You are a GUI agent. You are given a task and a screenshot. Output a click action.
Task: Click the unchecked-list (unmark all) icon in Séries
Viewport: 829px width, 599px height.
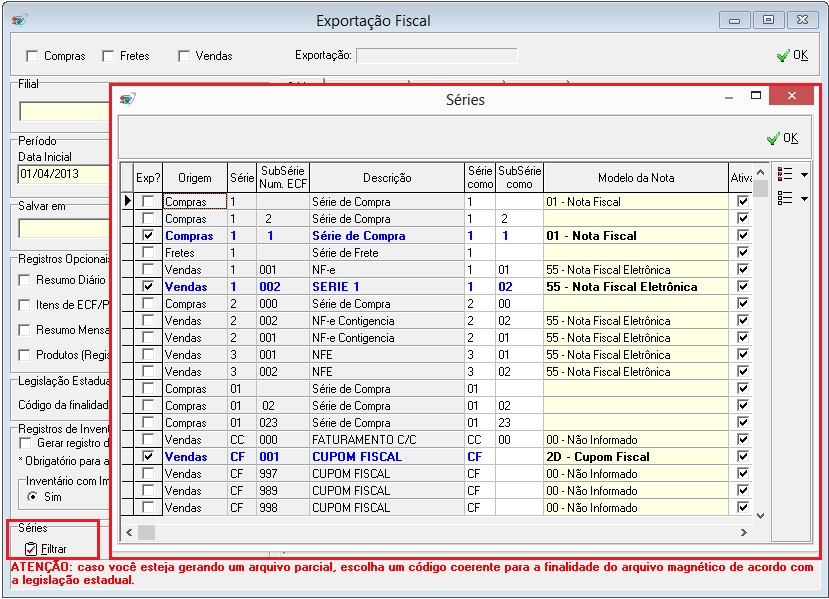pos(785,198)
